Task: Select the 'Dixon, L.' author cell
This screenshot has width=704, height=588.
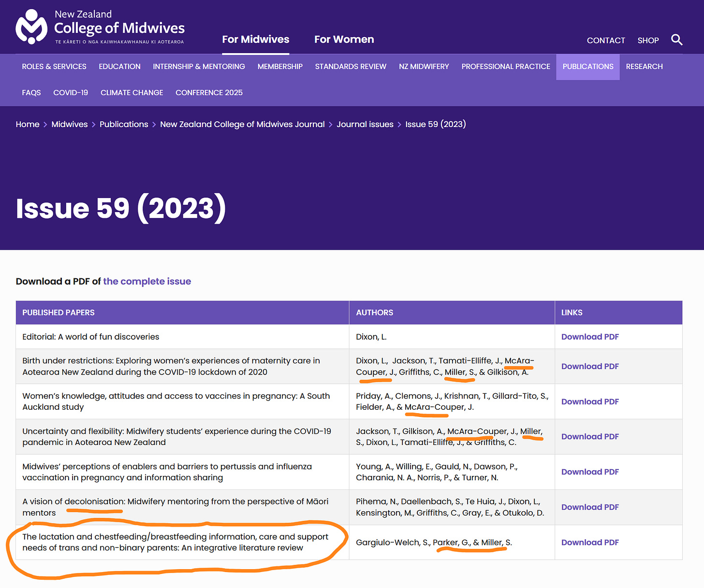Action: click(371, 337)
